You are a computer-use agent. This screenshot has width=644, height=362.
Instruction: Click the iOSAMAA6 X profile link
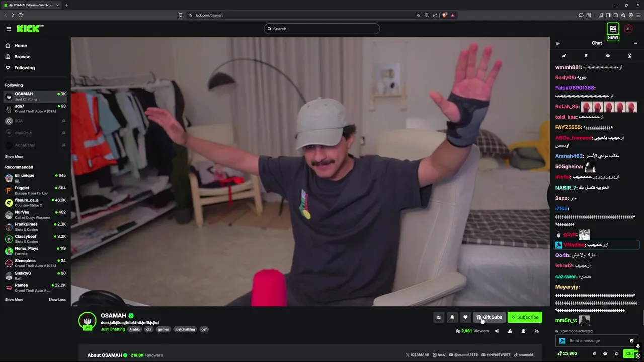click(417, 355)
